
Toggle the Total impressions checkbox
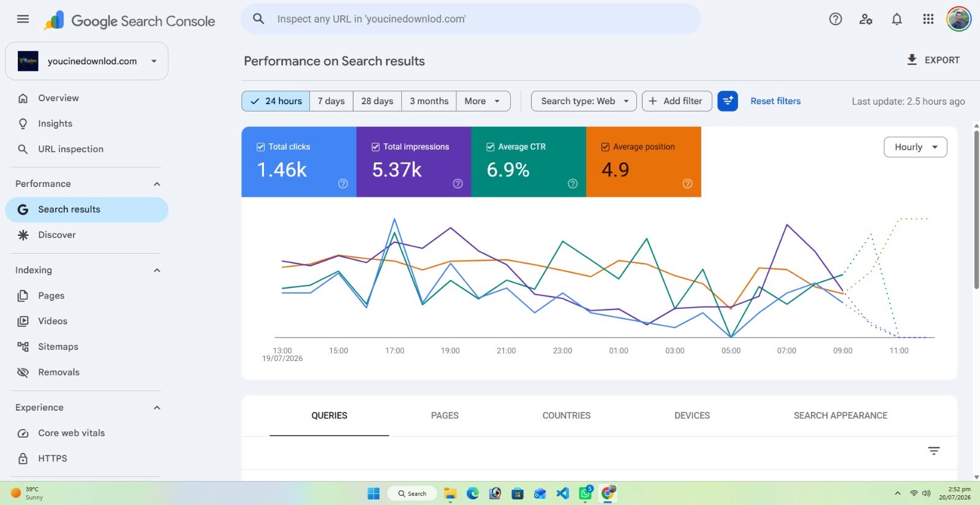tap(375, 147)
